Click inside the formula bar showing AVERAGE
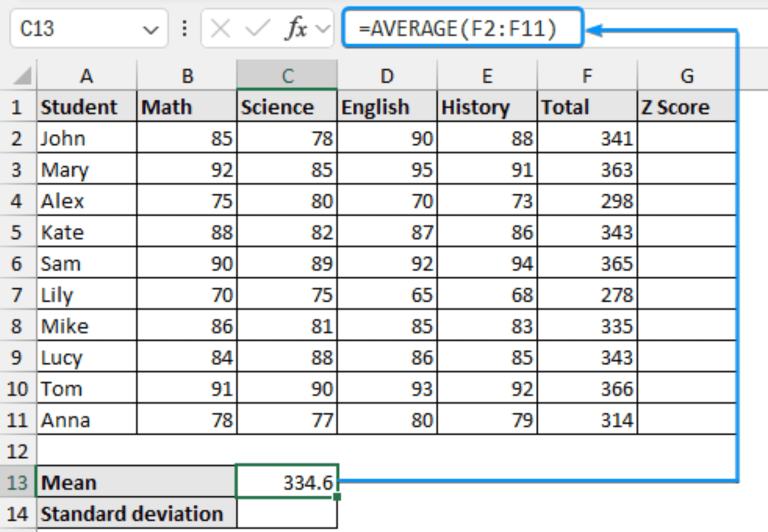Viewport: 768px width, 532px height. [x=460, y=28]
